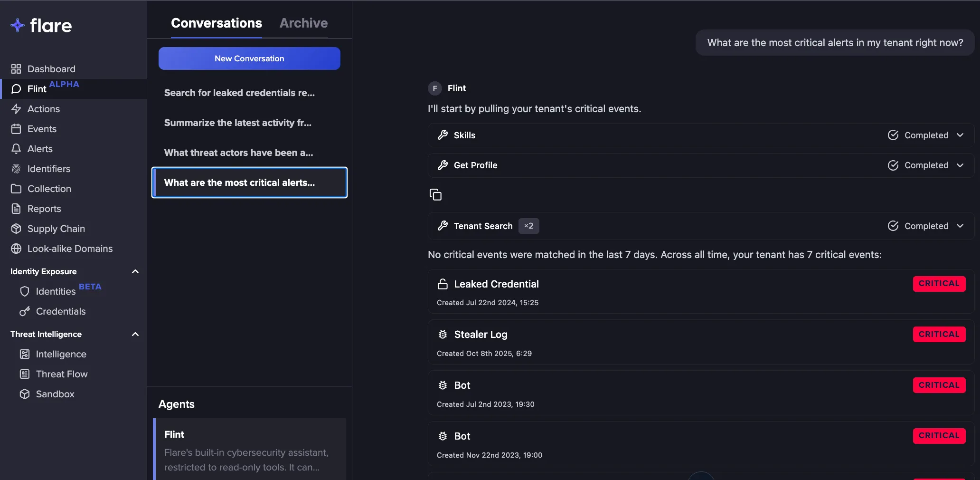
Task: Open Alerts via the bell icon
Action: [x=16, y=149]
